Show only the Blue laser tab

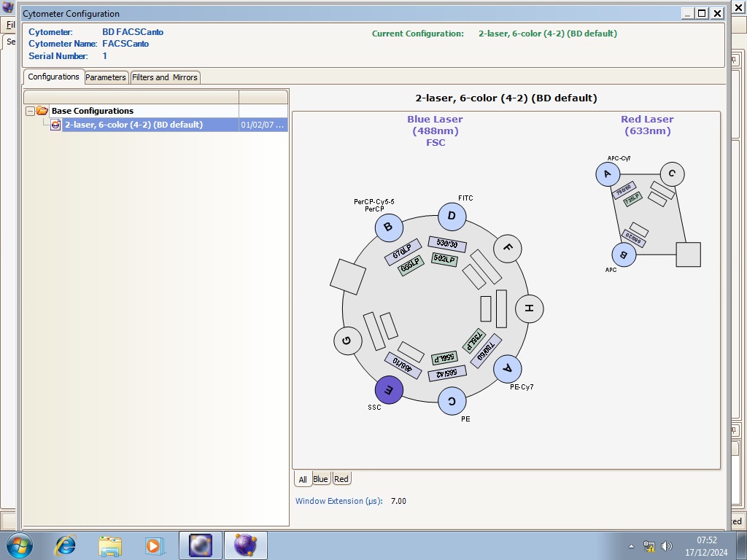[321, 479]
